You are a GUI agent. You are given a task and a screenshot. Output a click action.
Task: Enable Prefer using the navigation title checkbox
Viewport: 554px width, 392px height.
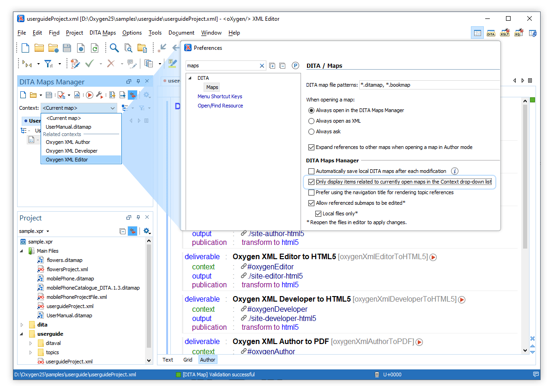tap(311, 192)
